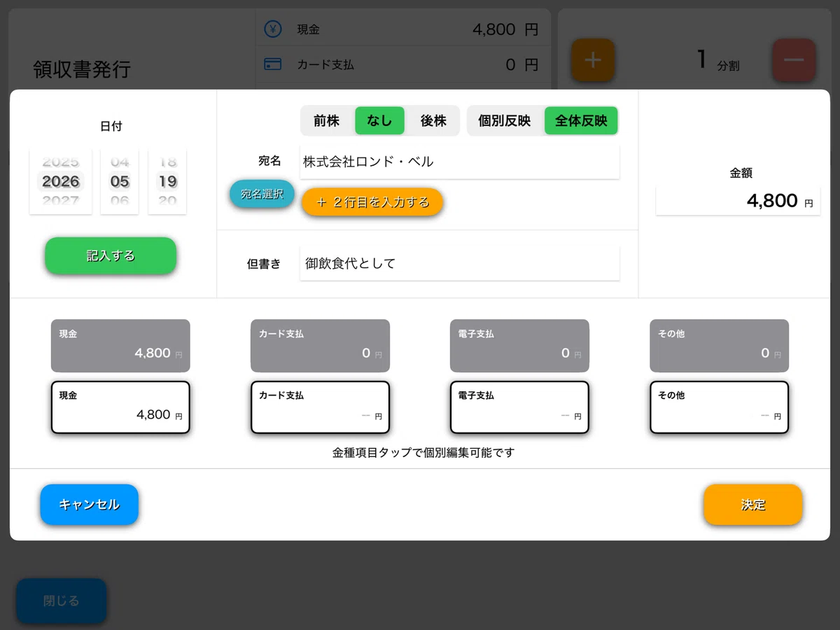The image size is (840, 630).
Task: Tap editable white その他 card
Action: point(719,407)
